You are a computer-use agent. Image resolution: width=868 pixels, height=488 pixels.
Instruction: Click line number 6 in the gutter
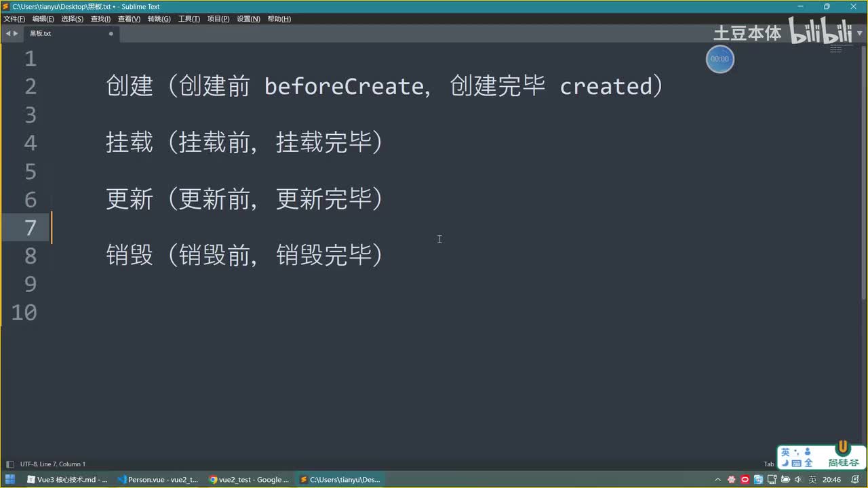point(31,199)
